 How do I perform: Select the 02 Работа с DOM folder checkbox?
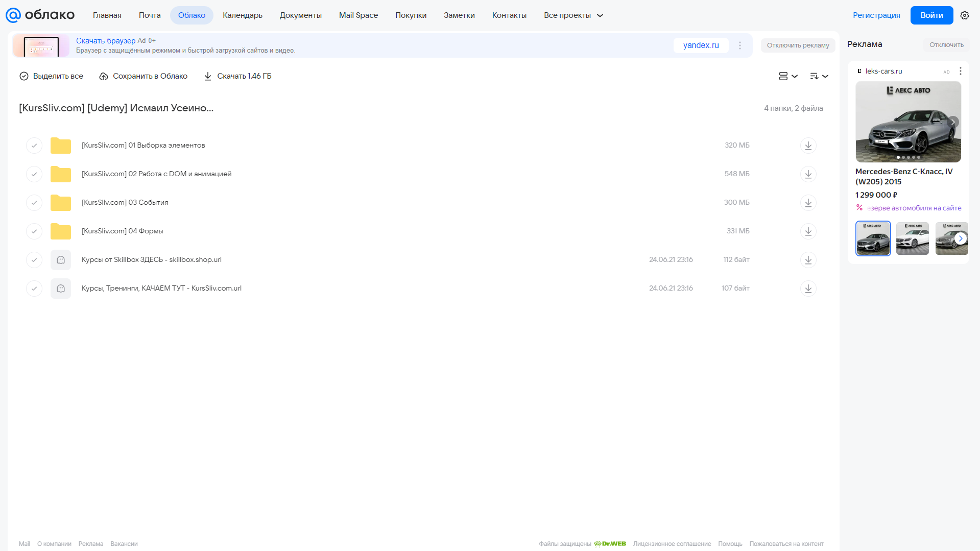[34, 174]
